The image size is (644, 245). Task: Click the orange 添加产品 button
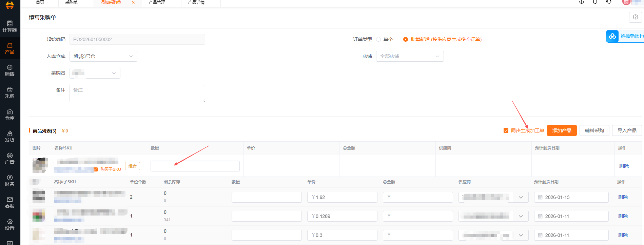pyautogui.click(x=562, y=130)
